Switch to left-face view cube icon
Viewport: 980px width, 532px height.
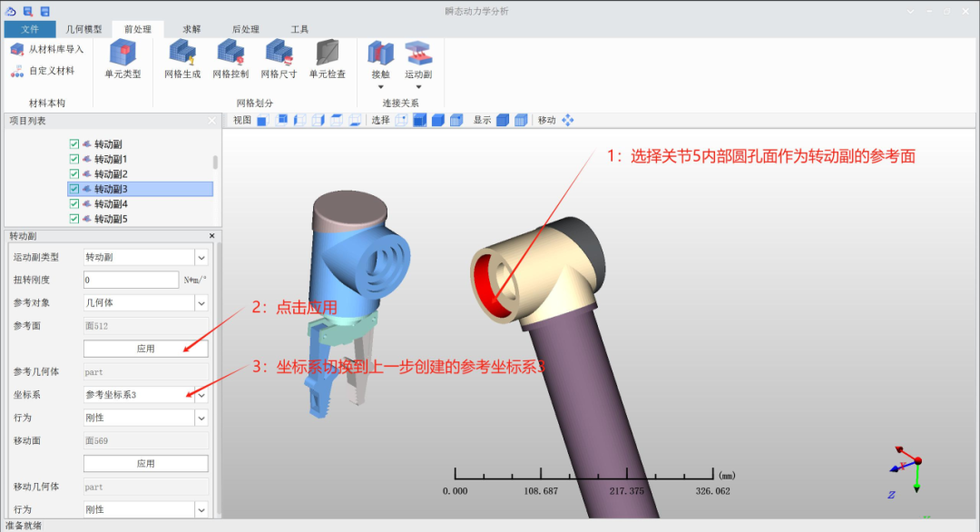[x=300, y=120]
